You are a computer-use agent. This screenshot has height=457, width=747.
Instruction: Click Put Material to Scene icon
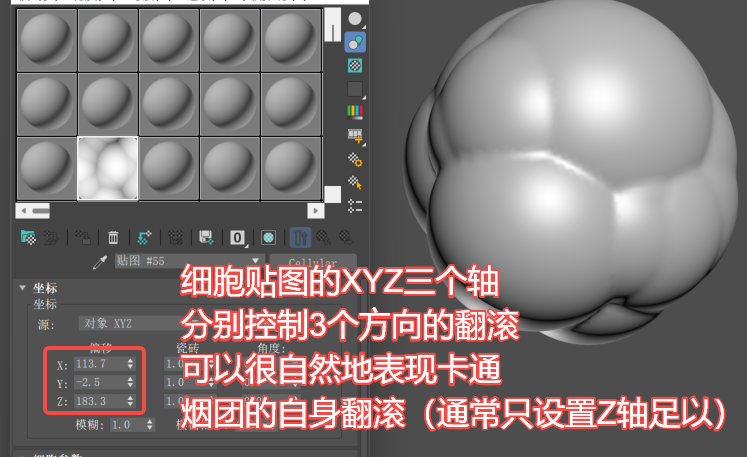pyautogui.click(x=50, y=237)
